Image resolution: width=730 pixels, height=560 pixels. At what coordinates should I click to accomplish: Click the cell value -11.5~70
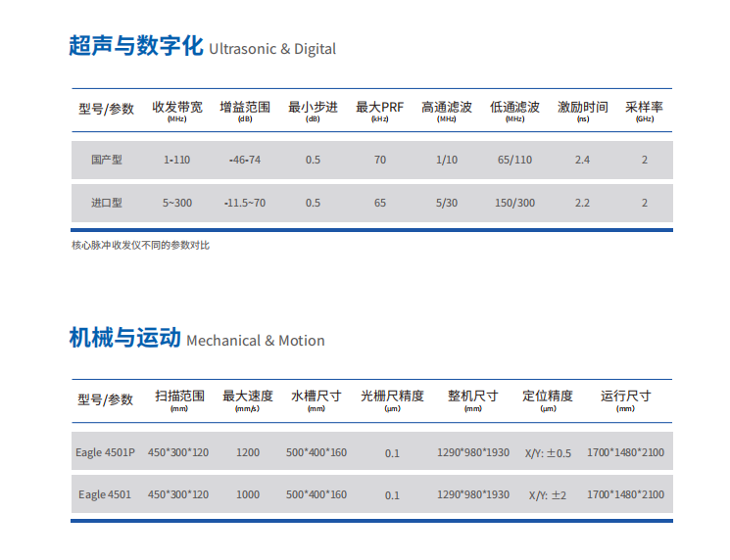[x=245, y=203]
